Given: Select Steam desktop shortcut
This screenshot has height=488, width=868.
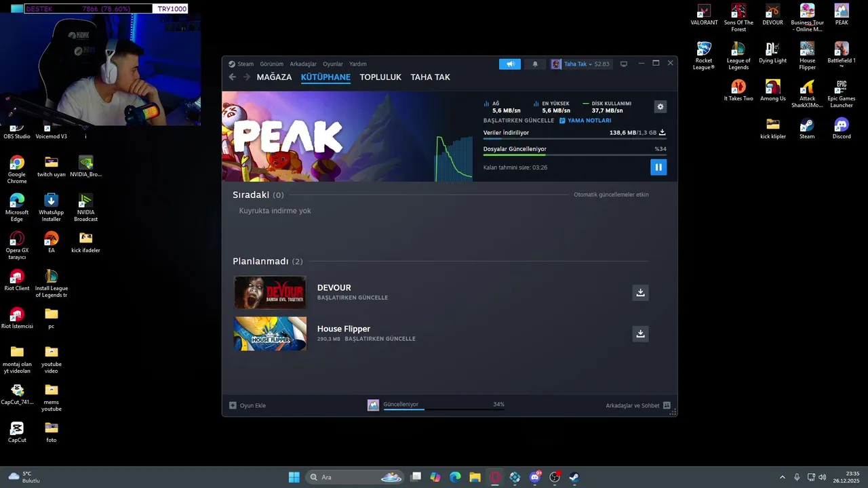Looking at the screenshot, I should pos(807,129).
